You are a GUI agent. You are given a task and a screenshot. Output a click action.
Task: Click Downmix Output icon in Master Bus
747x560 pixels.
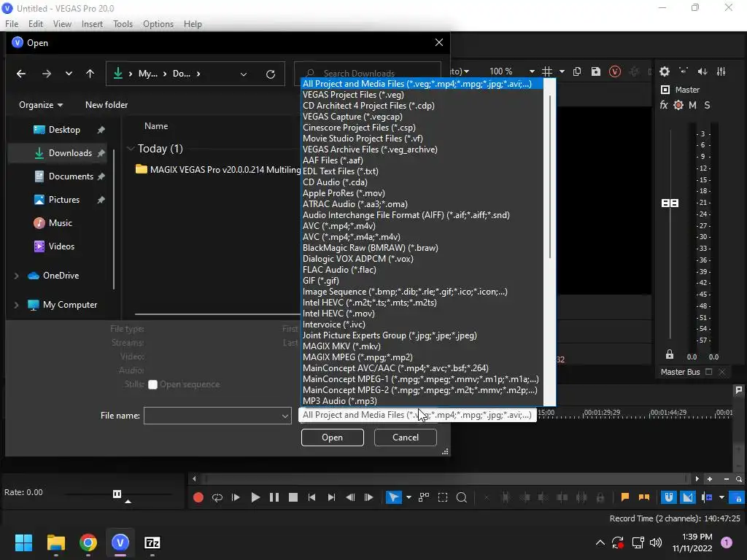tap(684, 71)
